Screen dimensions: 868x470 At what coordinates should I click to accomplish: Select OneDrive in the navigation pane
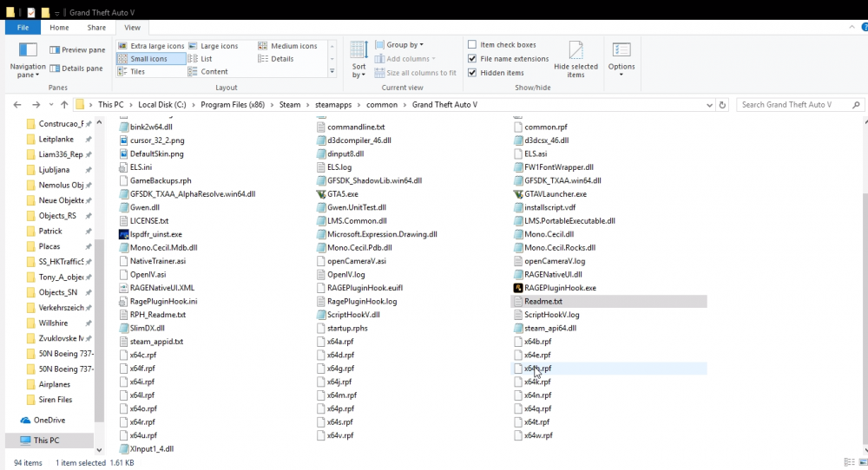[43, 421]
